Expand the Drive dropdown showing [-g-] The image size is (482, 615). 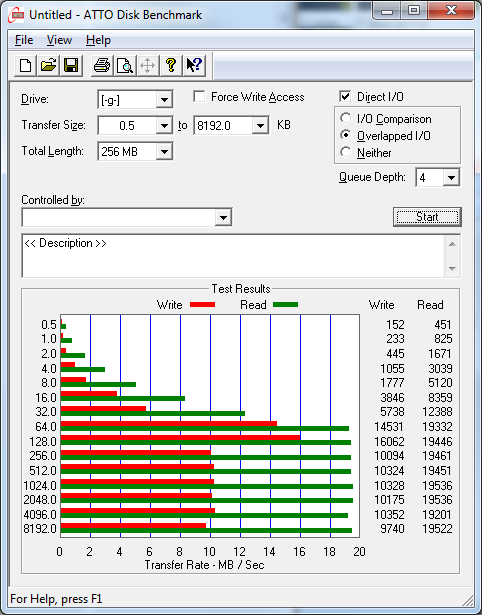pos(164,100)
